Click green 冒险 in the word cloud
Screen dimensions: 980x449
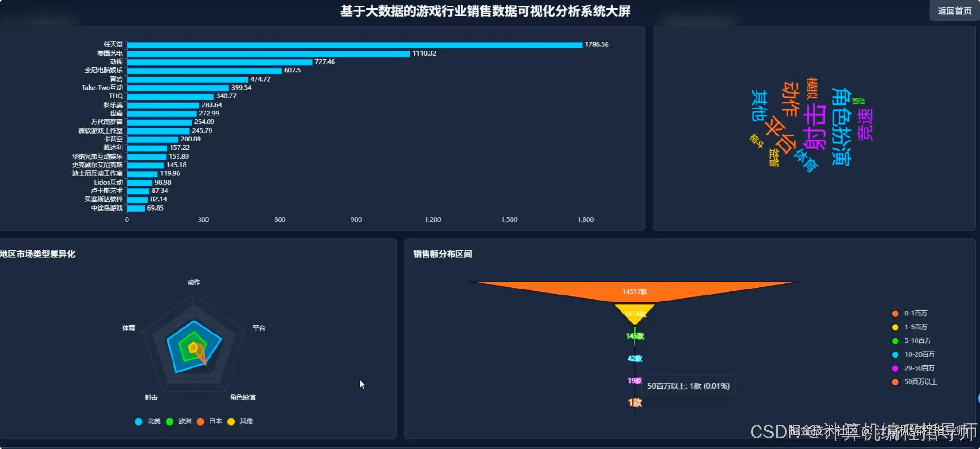pos(858,101)
